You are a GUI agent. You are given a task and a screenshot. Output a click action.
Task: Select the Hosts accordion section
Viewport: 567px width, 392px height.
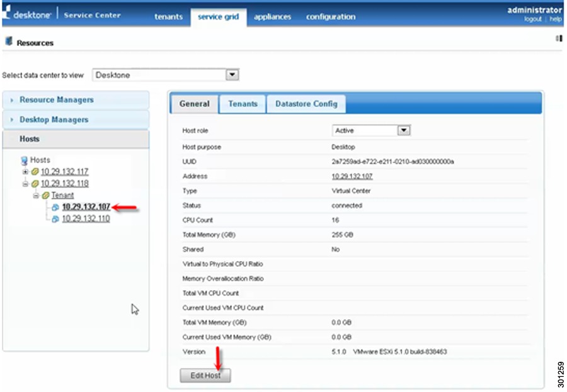pyautogui.click(x=76, y=139)
